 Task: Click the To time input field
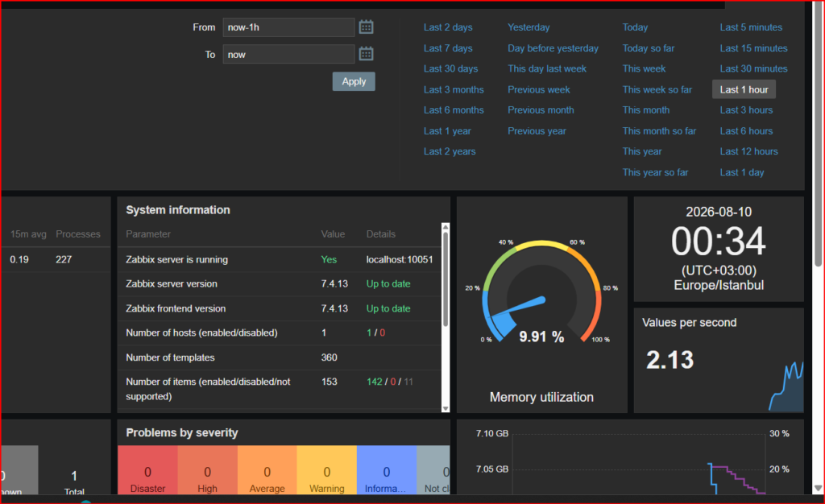[288, 54]
